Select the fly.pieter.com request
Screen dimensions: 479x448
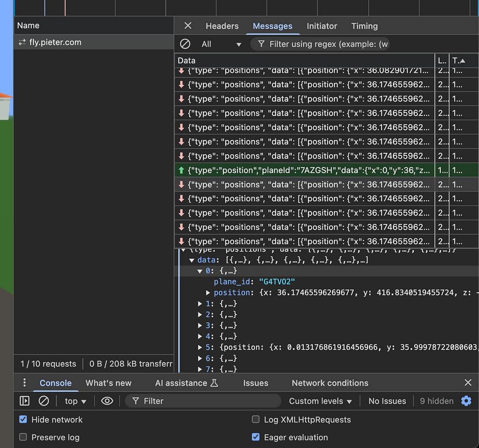pos(55,42)
